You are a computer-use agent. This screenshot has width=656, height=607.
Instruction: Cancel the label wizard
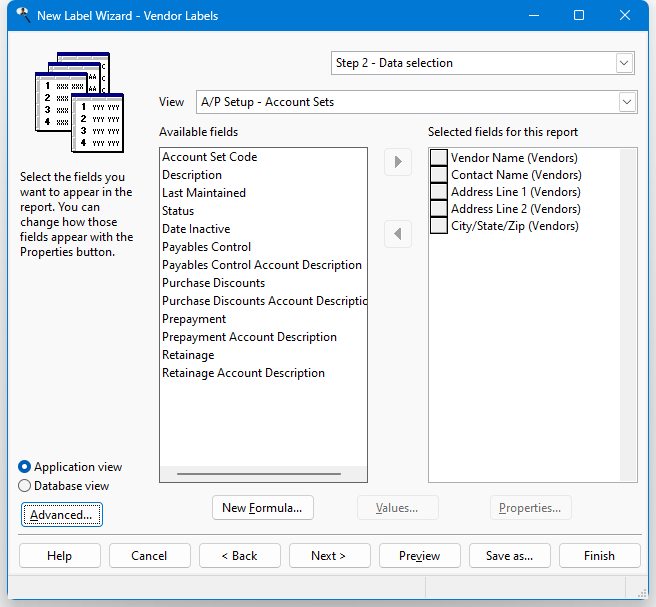tap(150, 556)
